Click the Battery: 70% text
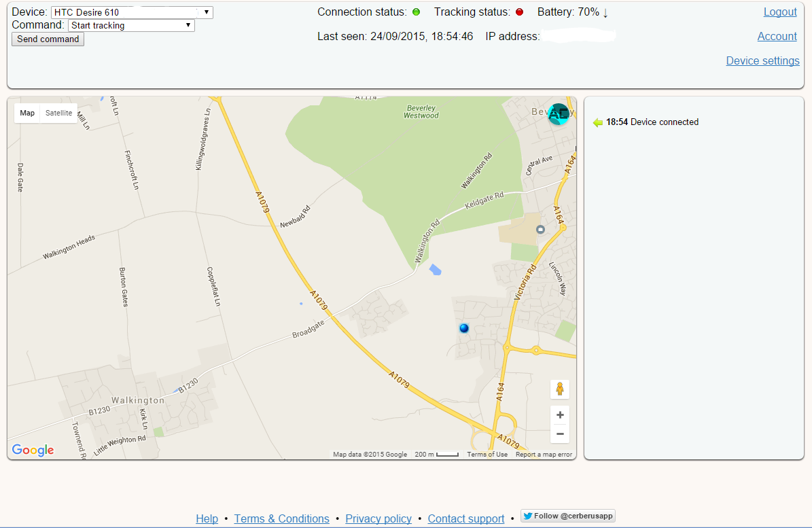This screenshot has height=528, width=812. pyautogui.click(x=568, y=12)
